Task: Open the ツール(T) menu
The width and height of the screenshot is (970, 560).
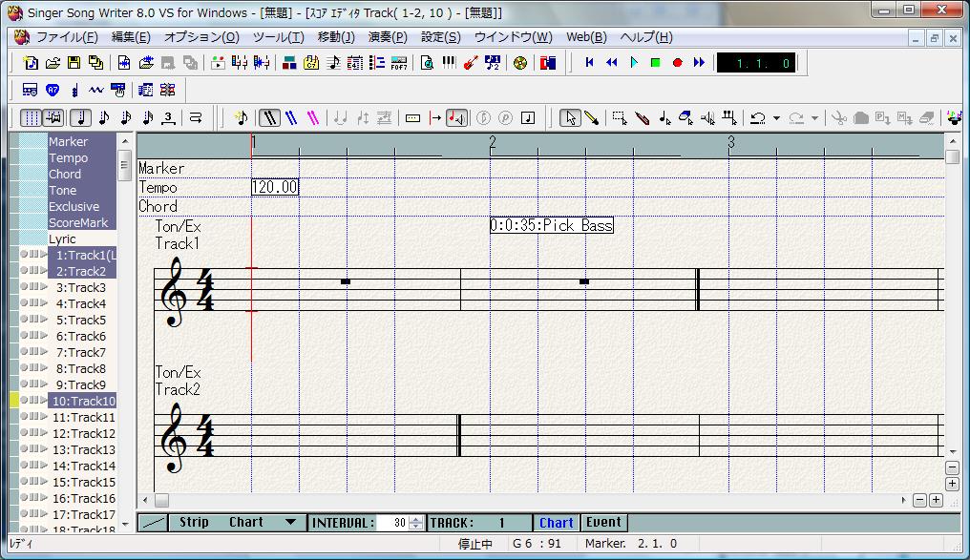Action: point(278,37)
